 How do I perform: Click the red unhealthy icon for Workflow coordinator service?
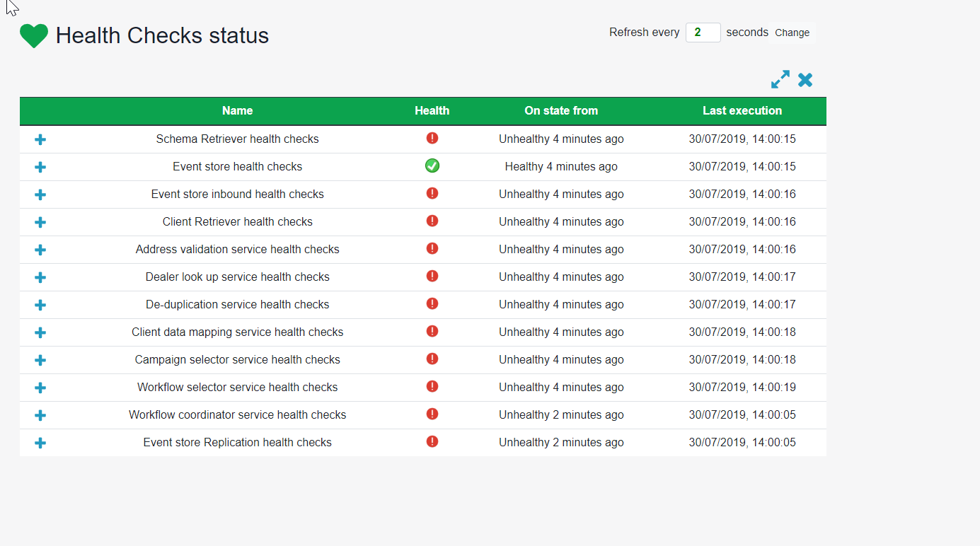point(432,414)
